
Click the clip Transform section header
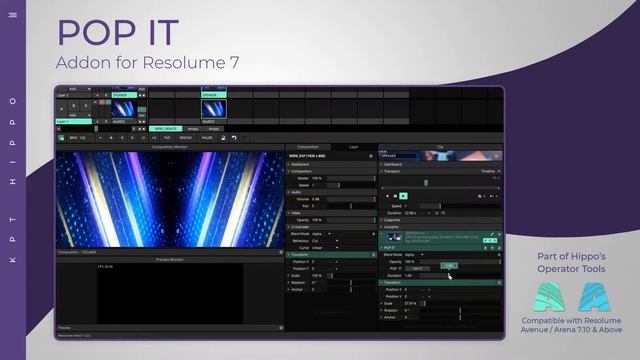coord(440,282)
